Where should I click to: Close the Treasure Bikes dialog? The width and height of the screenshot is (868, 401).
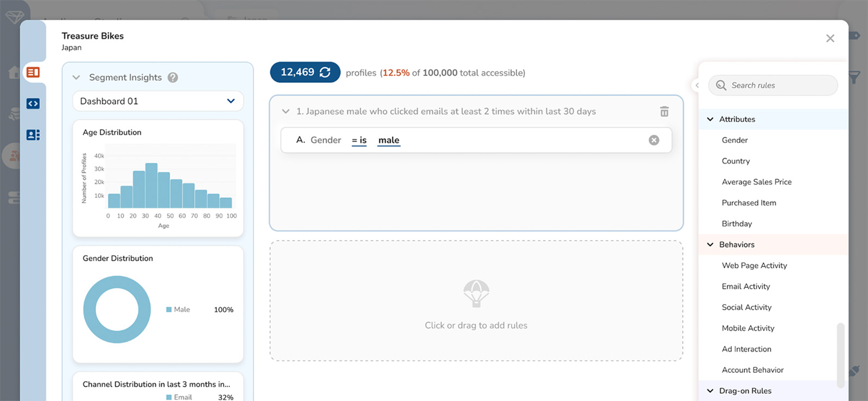coord(830,38)
